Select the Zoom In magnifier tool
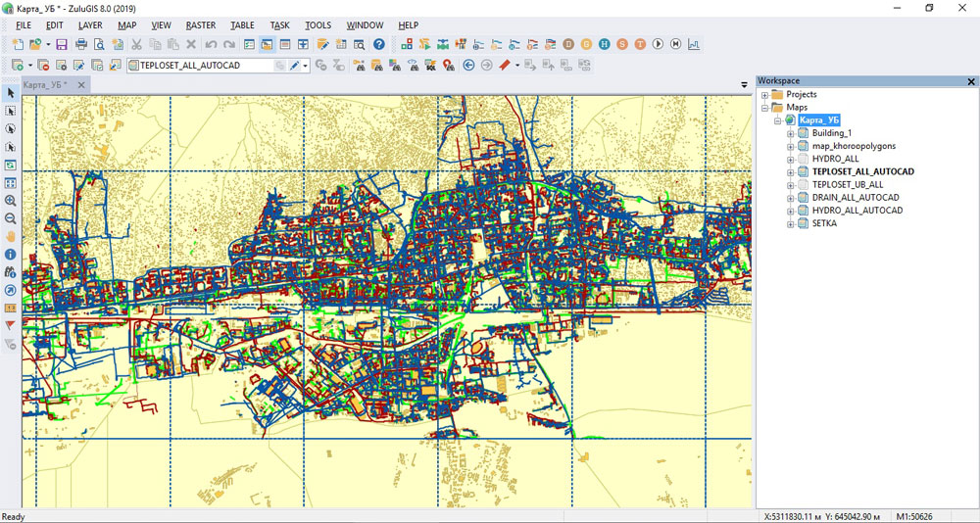 pos(11,201)
